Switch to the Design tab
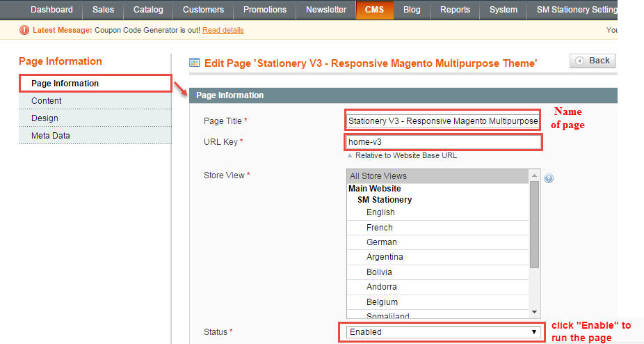The width and height of the screenshot is (644, 344). tap(95, 118)
